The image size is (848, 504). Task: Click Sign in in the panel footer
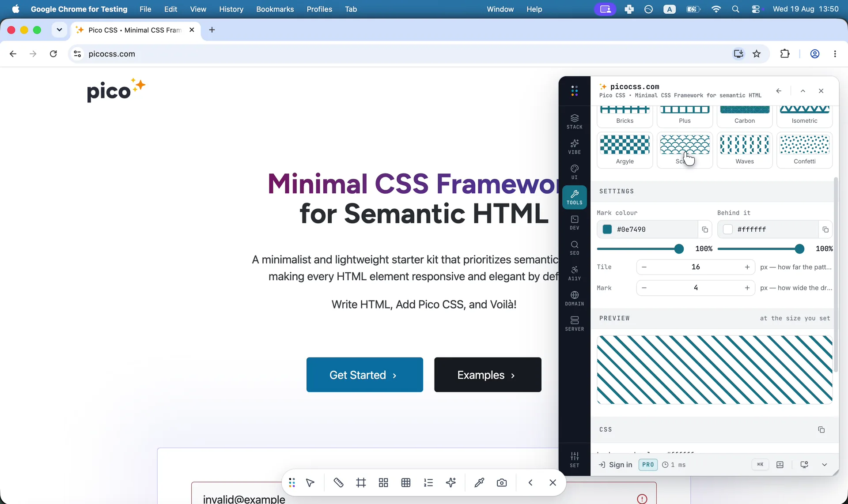point(615,465)
